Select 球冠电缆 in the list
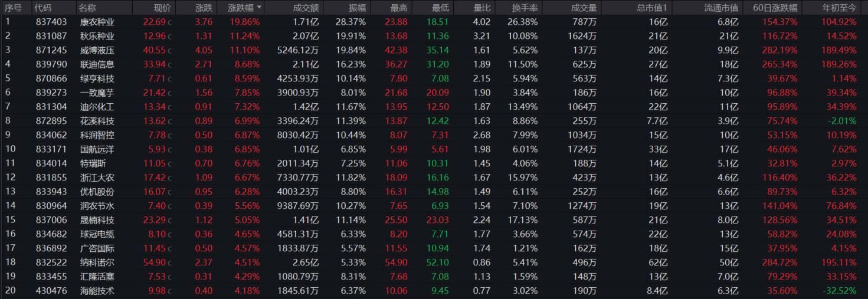The image size is (868, 299). pyautogui.click(x=97, y=234)
